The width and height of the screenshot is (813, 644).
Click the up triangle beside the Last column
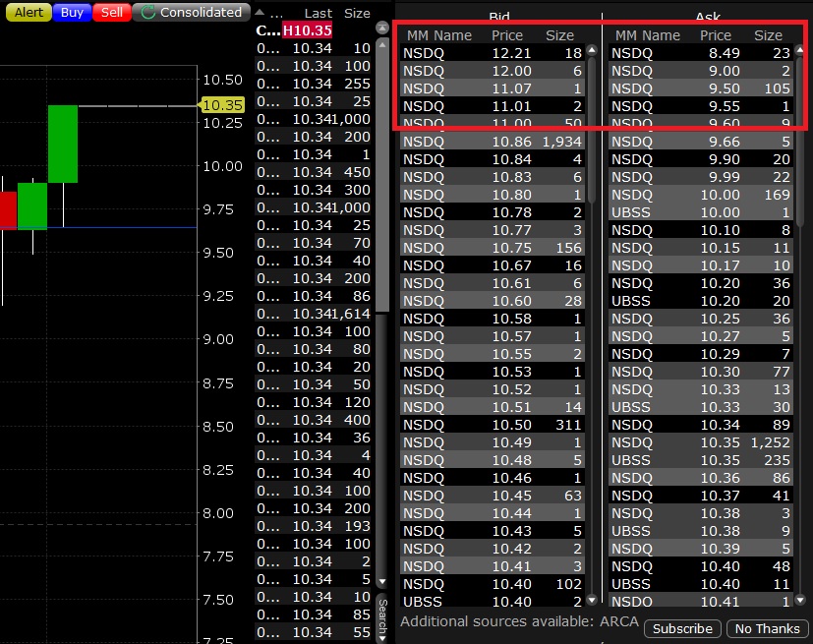259,13
